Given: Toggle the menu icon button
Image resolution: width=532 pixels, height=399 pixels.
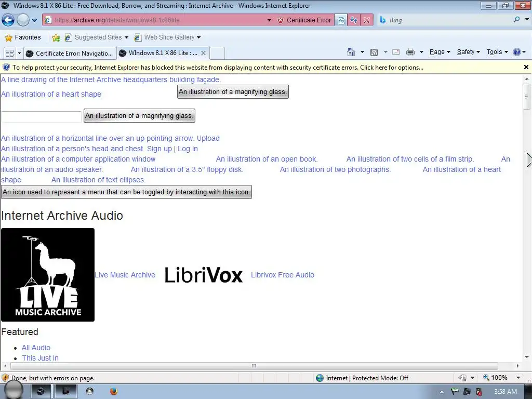Looking at the screenshot, I should pos(127,192).
